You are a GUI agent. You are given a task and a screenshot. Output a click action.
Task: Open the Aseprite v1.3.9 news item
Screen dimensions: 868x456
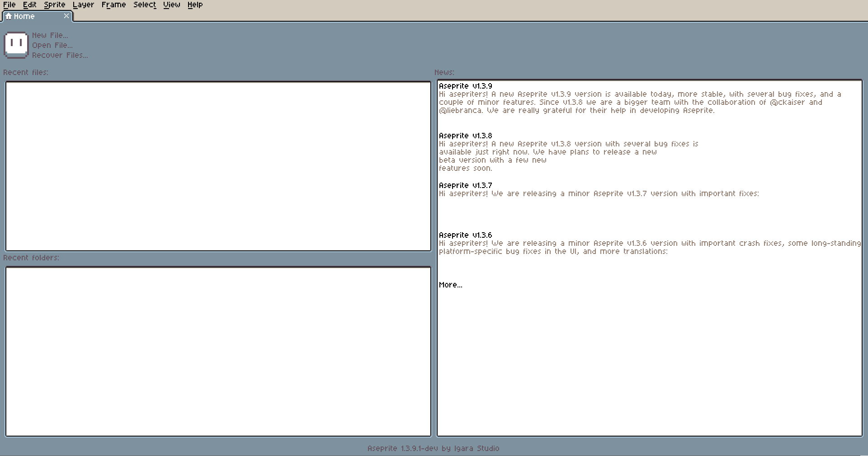point(466,86)
